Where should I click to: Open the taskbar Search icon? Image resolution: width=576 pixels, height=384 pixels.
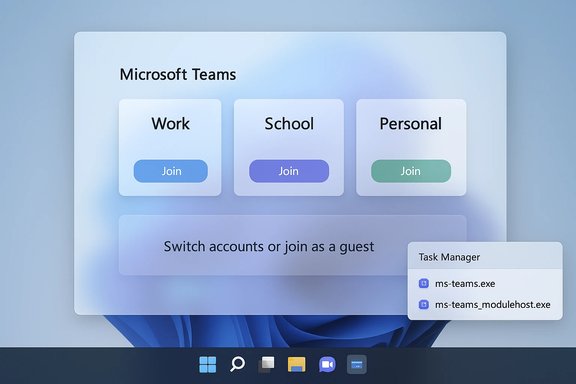point(237,364)
